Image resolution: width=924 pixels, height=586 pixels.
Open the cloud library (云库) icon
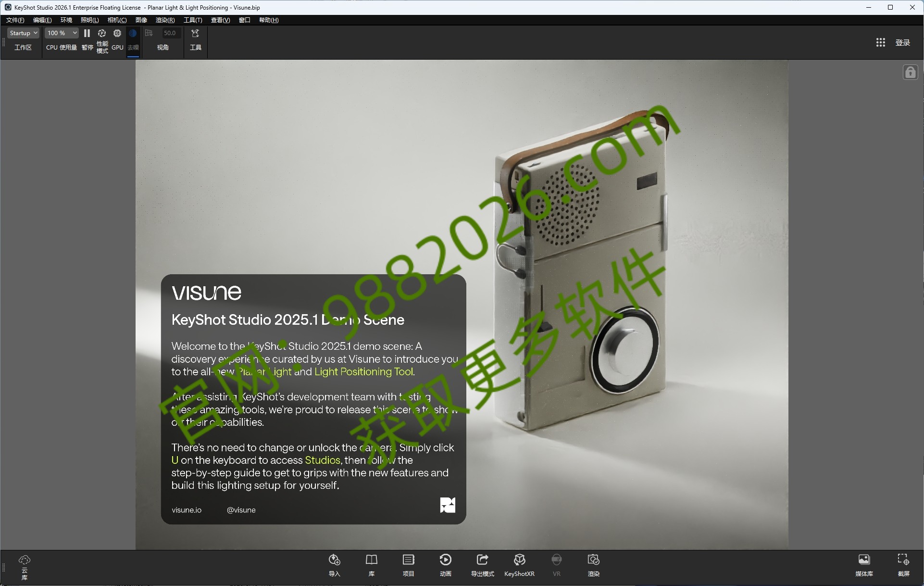point(25,560)
